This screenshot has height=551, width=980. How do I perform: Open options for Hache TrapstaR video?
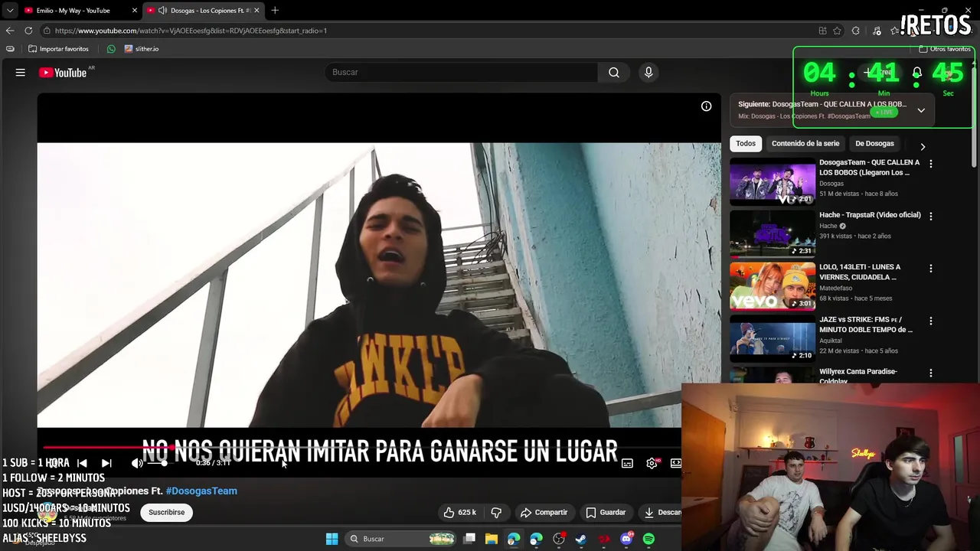931,217
